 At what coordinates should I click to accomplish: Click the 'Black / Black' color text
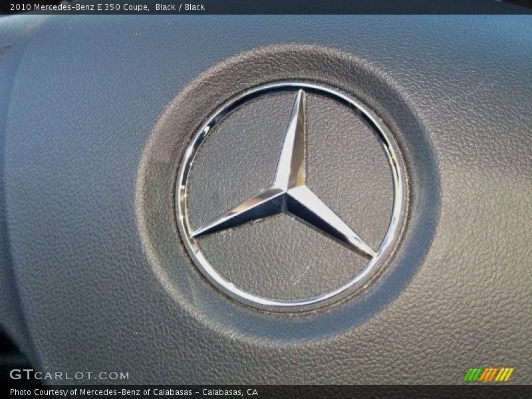[180, 7]
